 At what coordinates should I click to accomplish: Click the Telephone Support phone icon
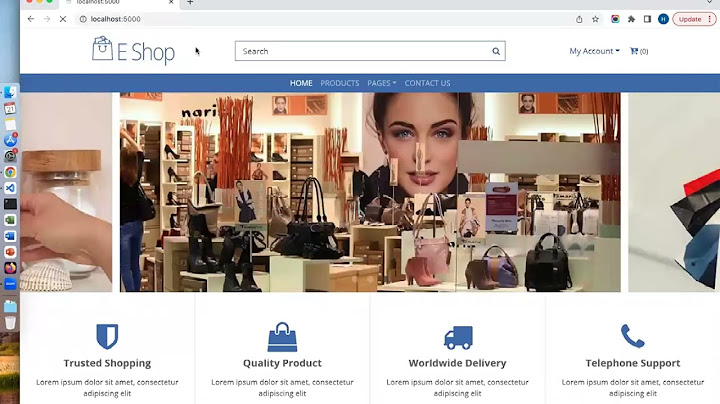coord(633,336)
